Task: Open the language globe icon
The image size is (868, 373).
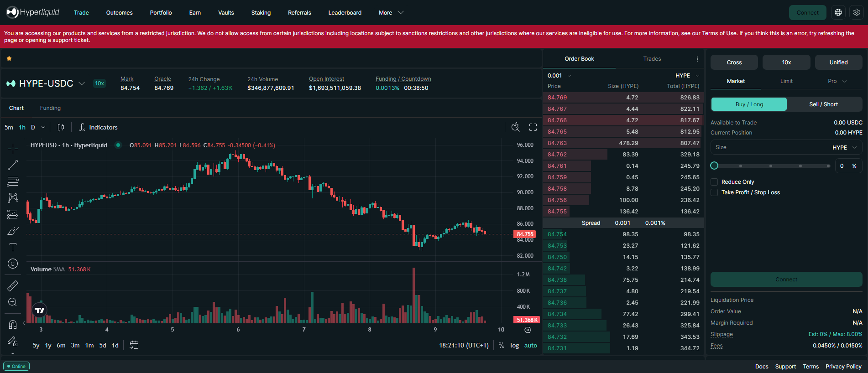Action: pos(838,13)
